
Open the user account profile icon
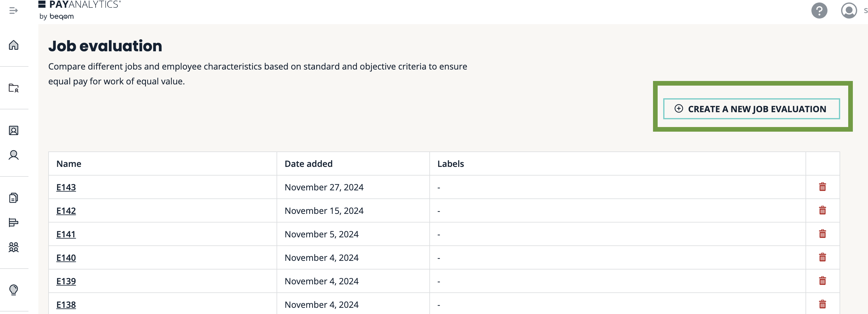tap(849, 11)
